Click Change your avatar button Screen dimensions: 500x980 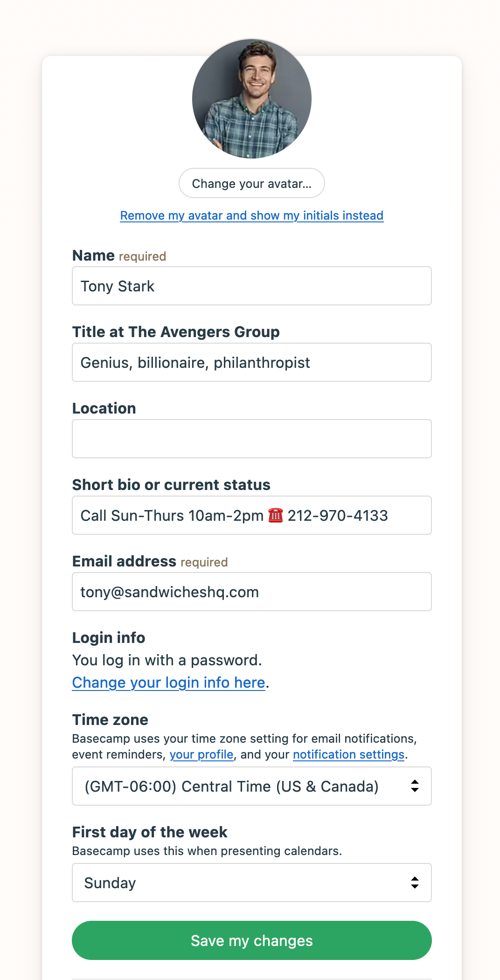click(251, 183)
